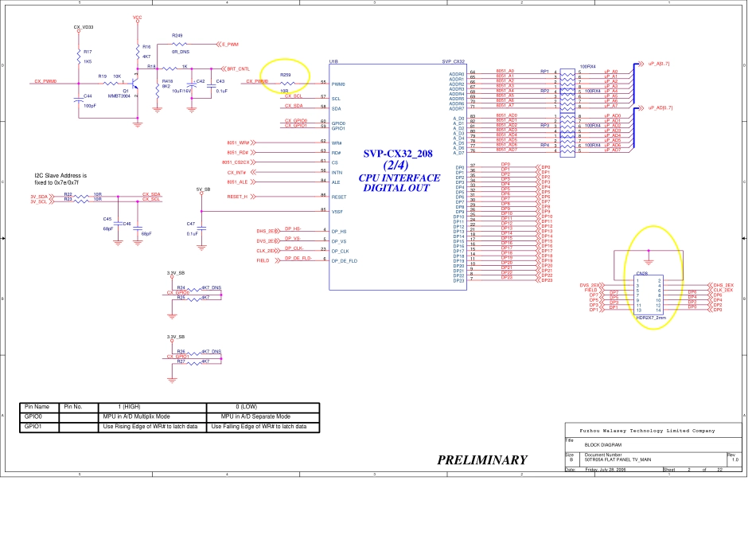The height and width of the screenshot is (535, 756).
Task: Click the "MPU in A/D Multiplix Mode" cell
Action: tap(136, 416)
